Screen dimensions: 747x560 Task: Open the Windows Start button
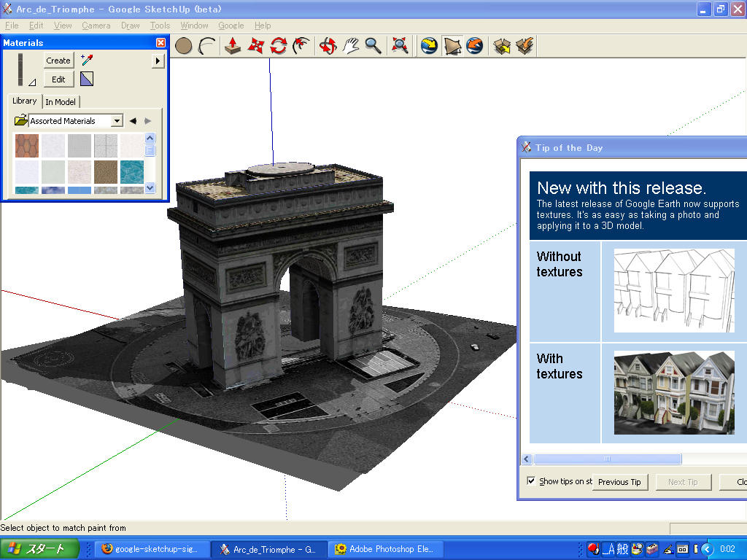click(x=39, y=549)
